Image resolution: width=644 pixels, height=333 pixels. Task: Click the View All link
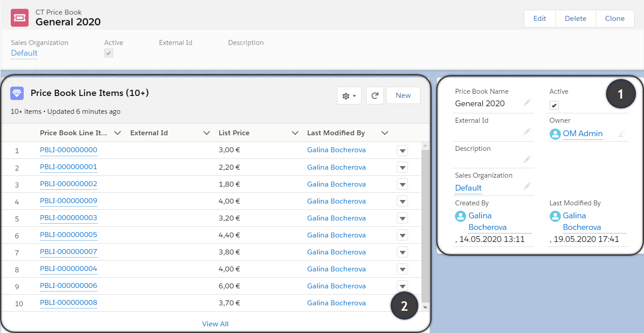215,324
